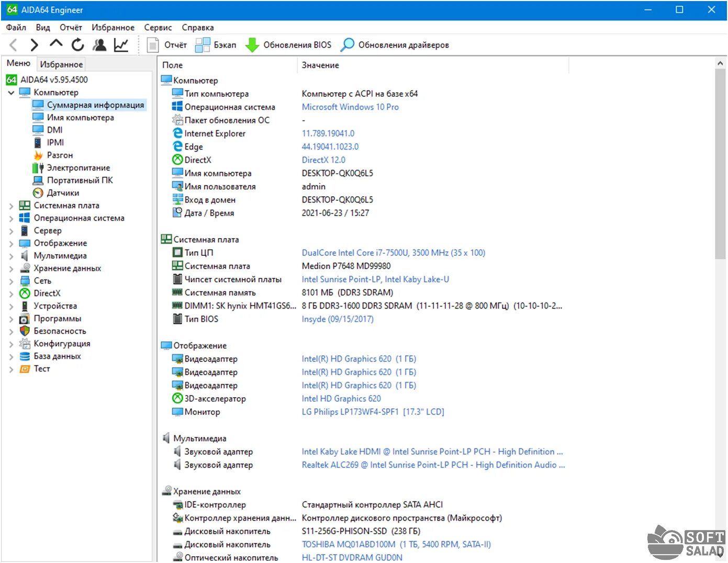The image size is (728, 563).
Task: Go back with the left arrow toolbar icon
Action: (14, 45)
